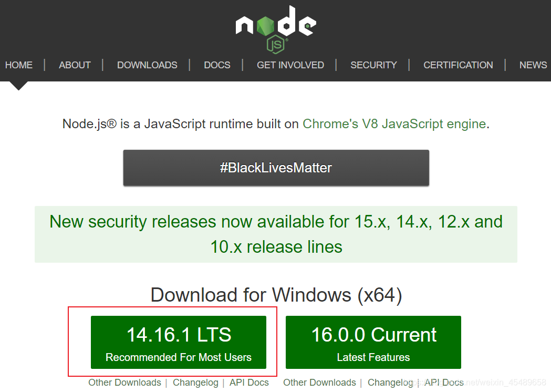Click the #BlackLivesMatter banner button

[276, 168]
